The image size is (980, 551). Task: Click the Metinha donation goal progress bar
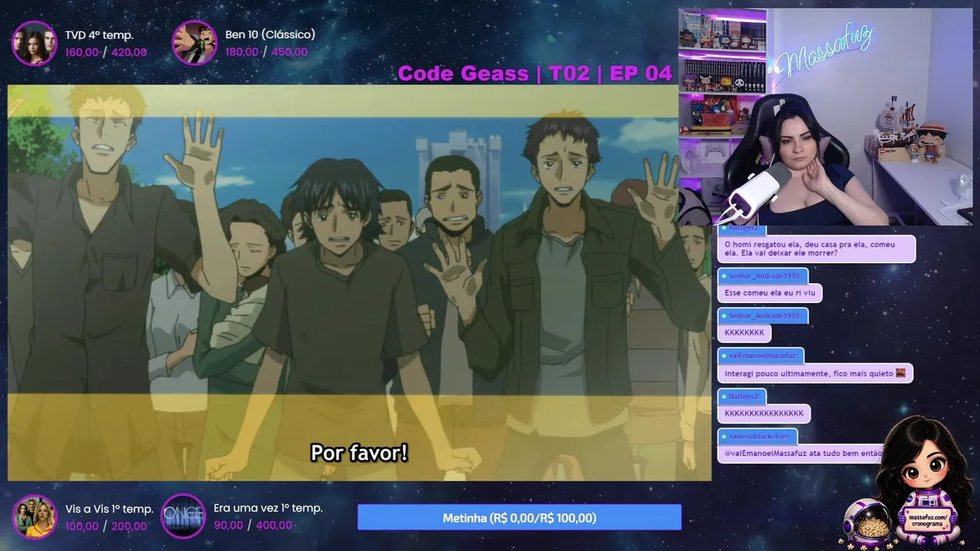519,517
